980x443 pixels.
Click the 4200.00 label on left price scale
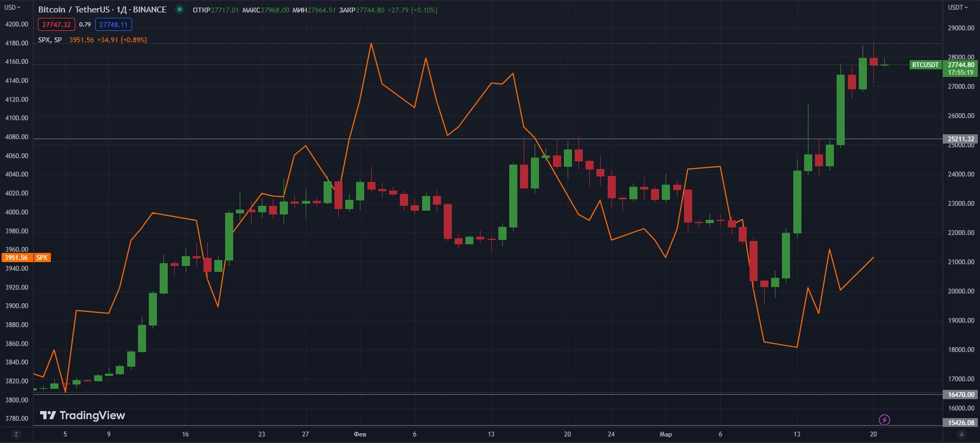tap(16, 24)
